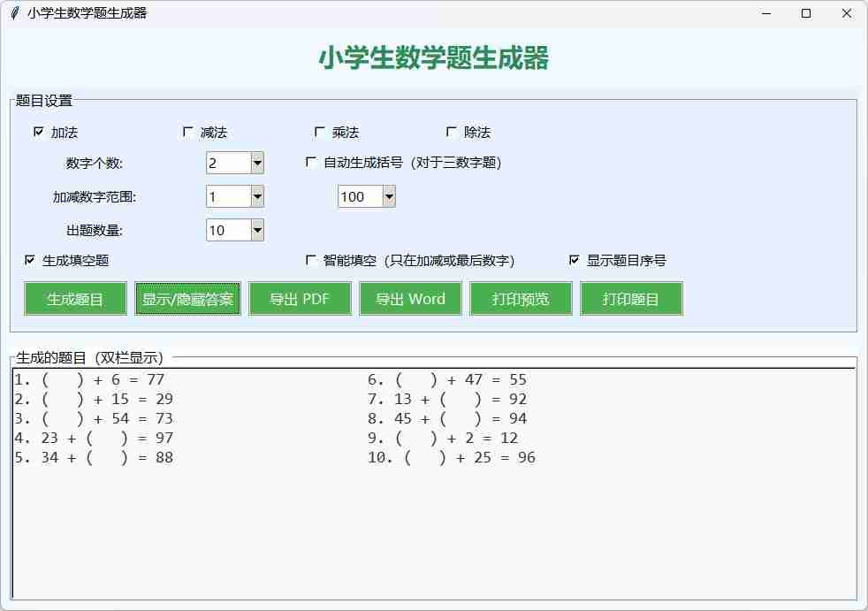Enable the 智能填空 checkbox
Image resolution: width=868 pixels, height=611 pixels.
[x=311, y=260]
